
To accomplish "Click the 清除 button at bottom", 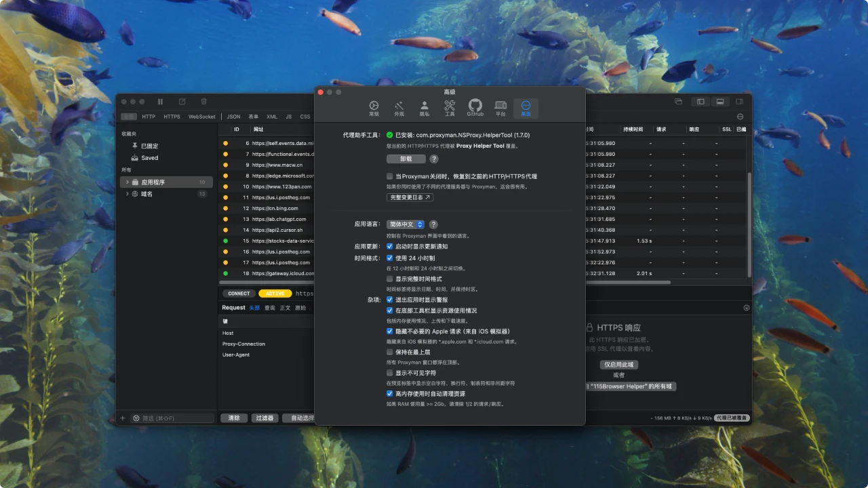I will point(234,418).
